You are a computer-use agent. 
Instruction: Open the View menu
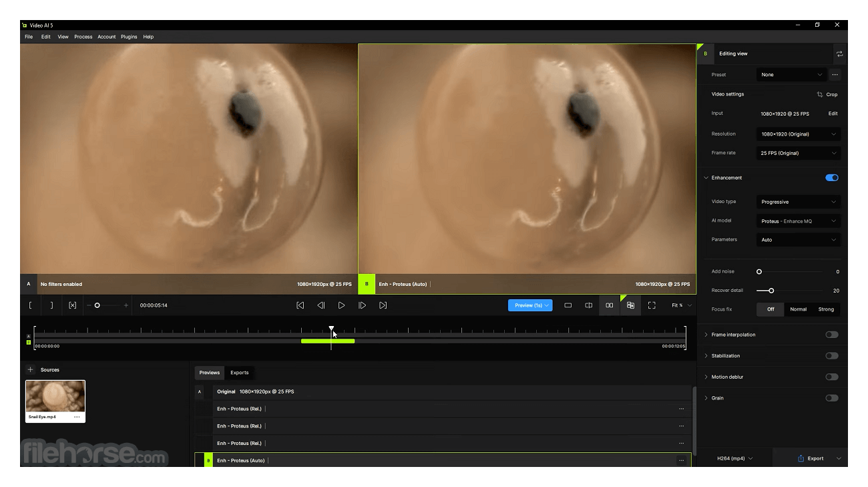coord(63,37)
